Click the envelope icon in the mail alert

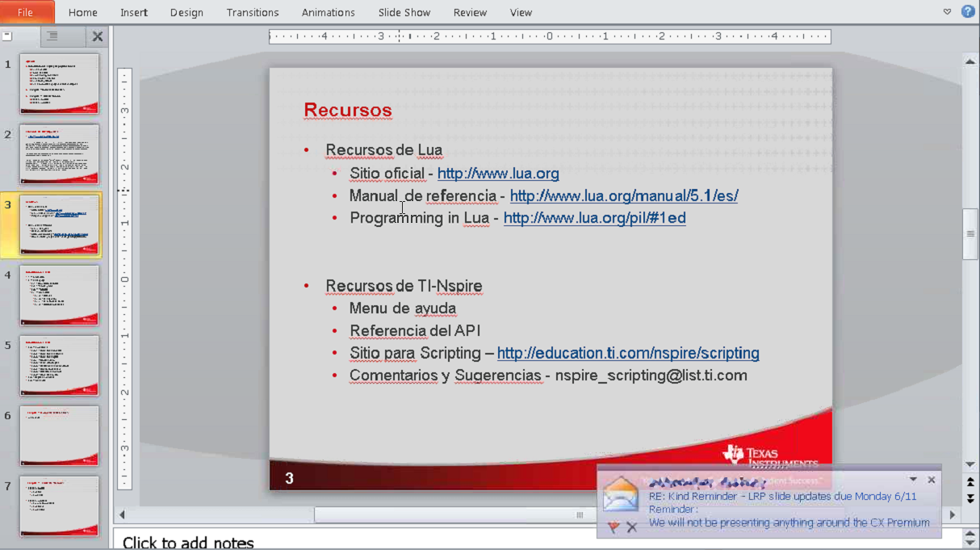click(621, 494)
